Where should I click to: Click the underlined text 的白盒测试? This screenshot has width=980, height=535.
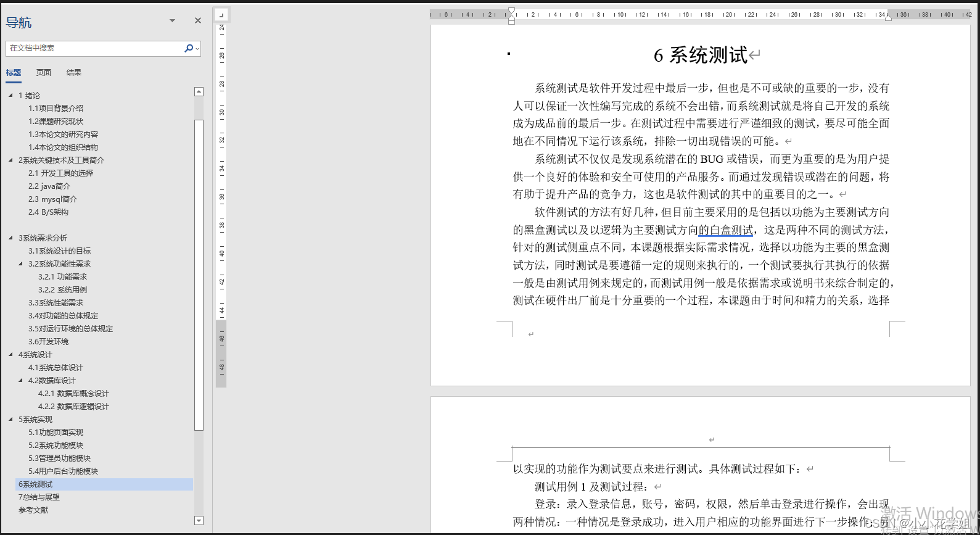[x=726, y=230]
